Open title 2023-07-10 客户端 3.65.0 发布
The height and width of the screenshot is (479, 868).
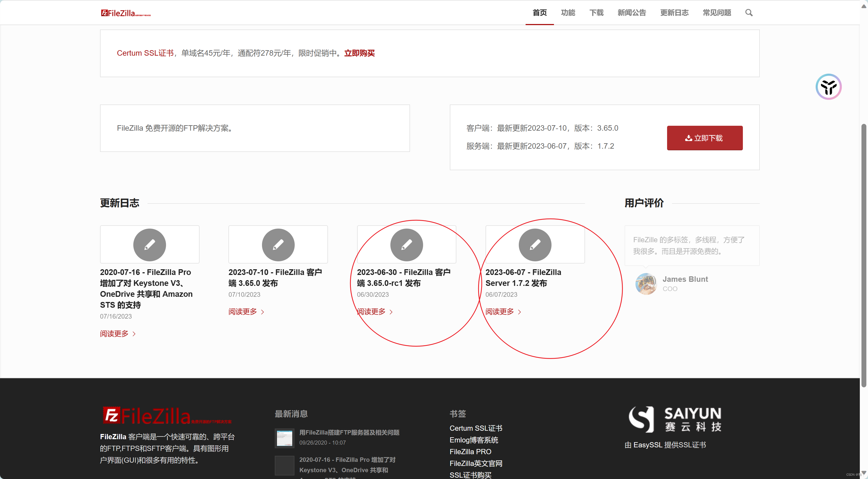coord(275,278)
